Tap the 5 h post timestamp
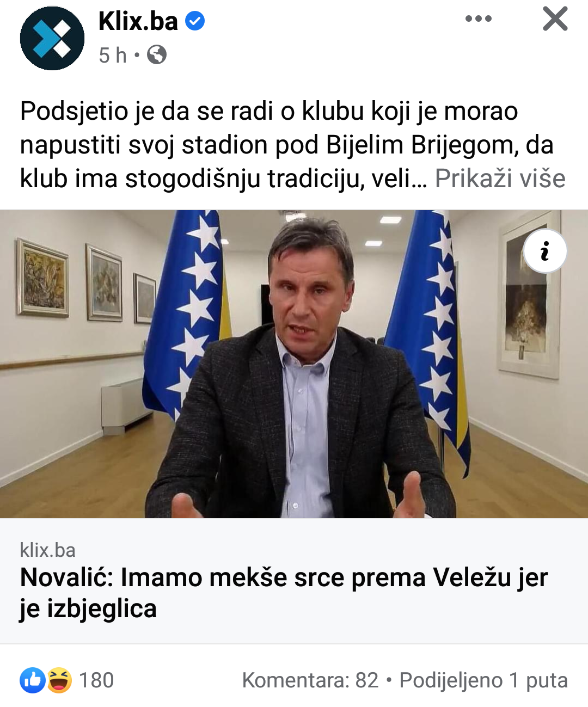This screenshot has height=707, width=588. click(x=113, y=55)
